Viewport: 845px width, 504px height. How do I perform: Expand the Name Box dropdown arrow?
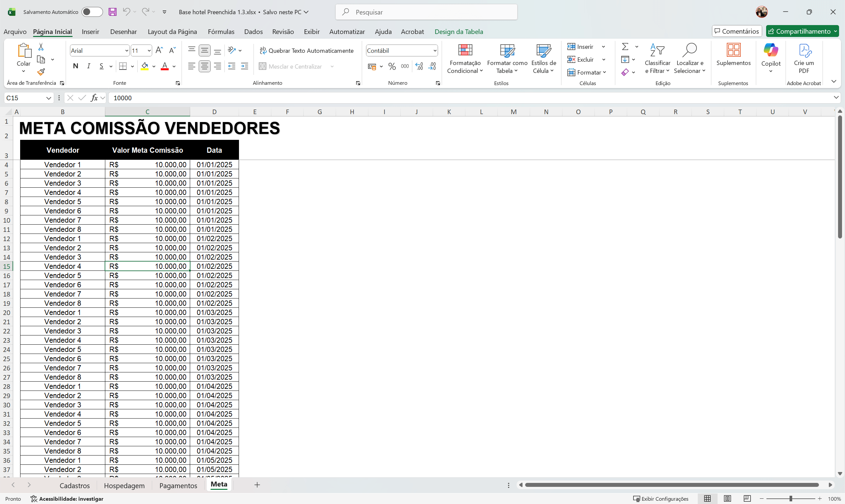[x=49, y=98]
